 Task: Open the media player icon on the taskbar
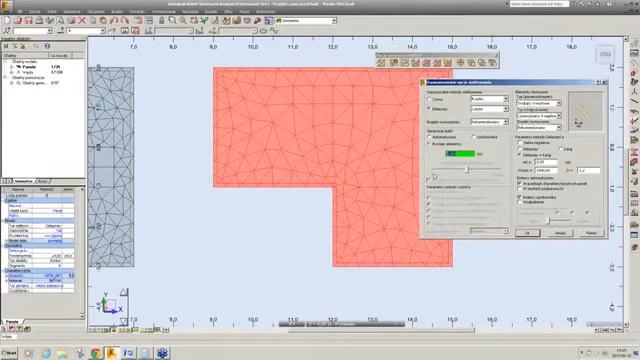tap(29, 353)
